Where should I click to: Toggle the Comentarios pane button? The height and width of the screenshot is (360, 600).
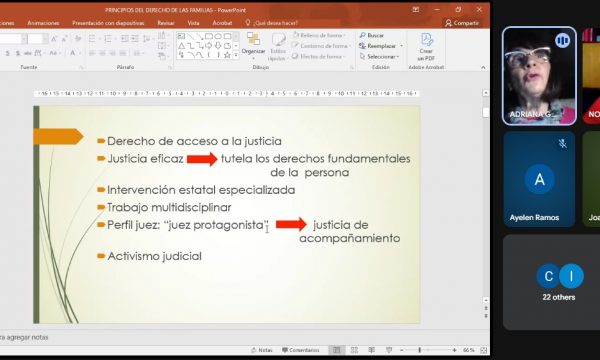tap(301, 350)
